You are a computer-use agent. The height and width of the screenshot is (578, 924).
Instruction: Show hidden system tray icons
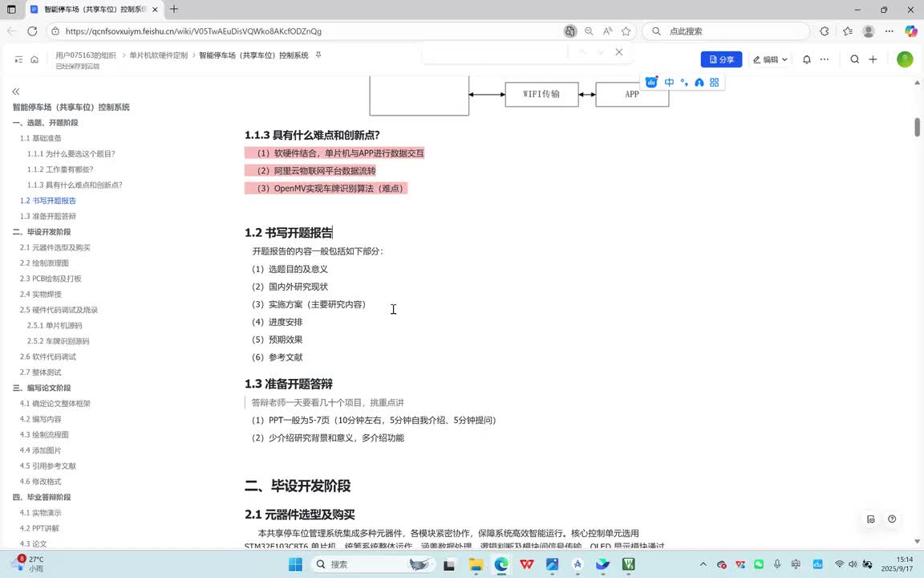703,564
